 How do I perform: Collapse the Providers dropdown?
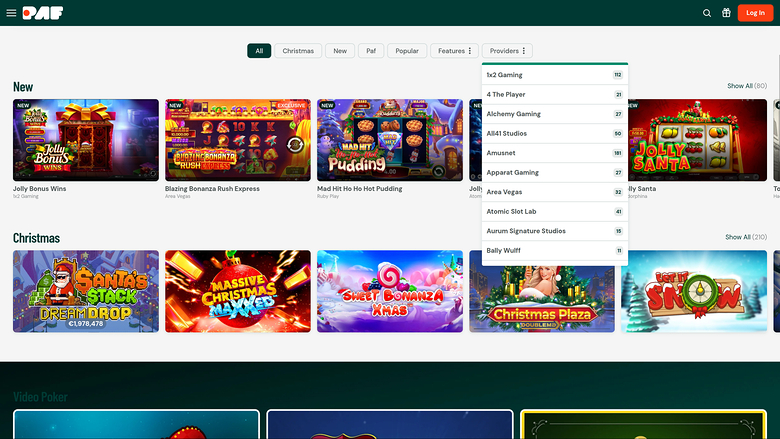click(x=507, y=51)
